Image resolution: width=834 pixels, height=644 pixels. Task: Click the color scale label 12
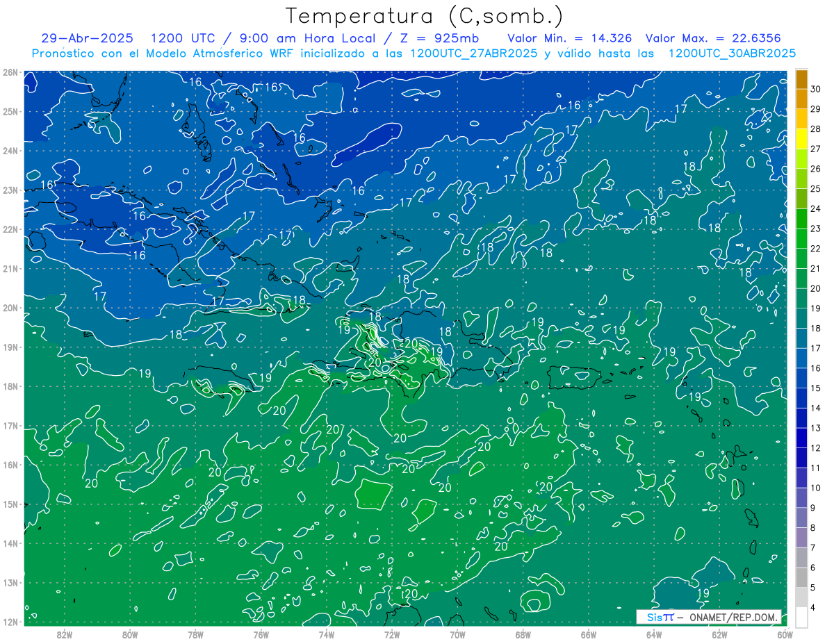[816, 447]
